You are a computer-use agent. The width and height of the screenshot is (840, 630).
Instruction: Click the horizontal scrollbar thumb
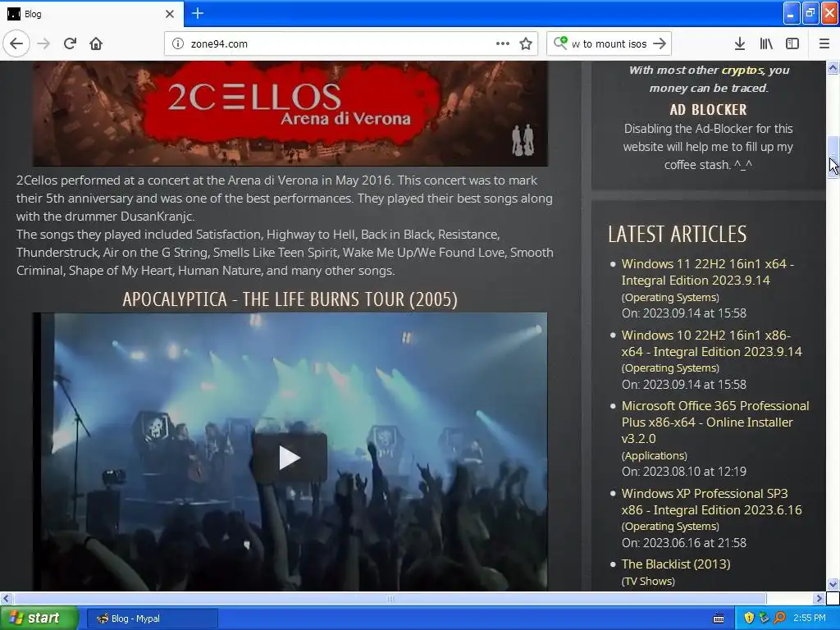click(x=390, y=598)
